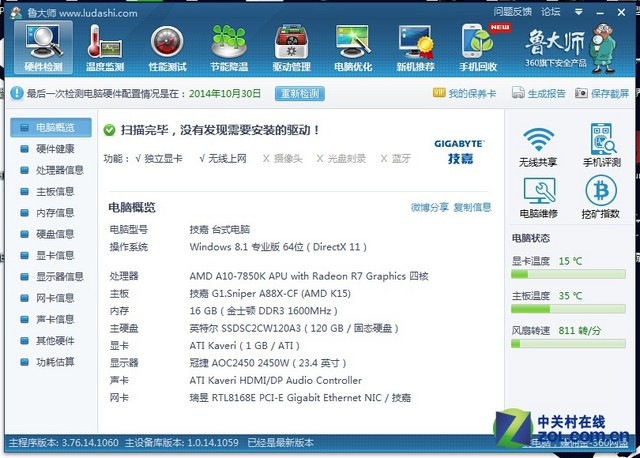Select 电脑概览 in the sidebar
The image size is (640, 458).
51,128
